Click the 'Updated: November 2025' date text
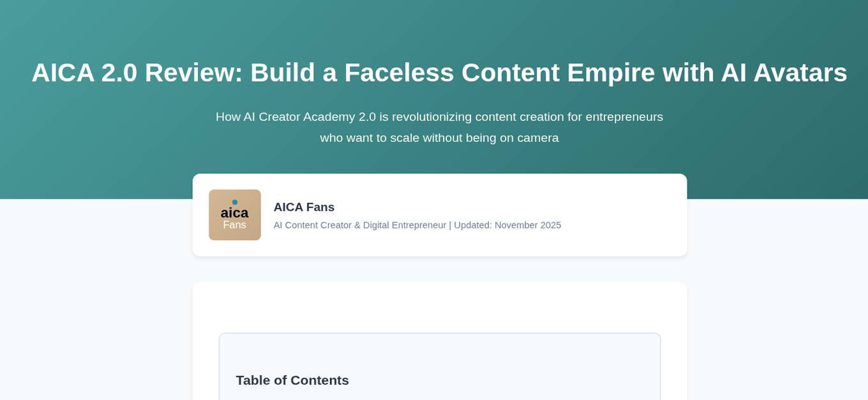Screen dimensions: 868x400 click(x=507, y=226)
